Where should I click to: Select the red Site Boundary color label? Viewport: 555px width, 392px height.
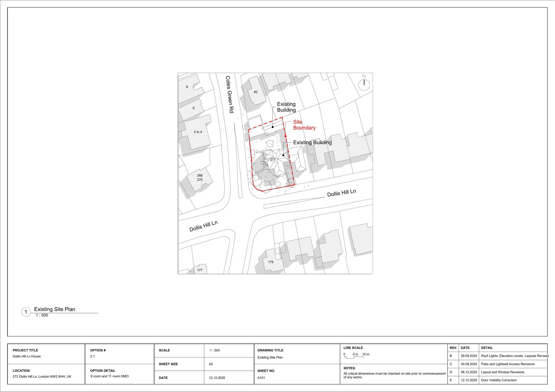coord(304,125)
